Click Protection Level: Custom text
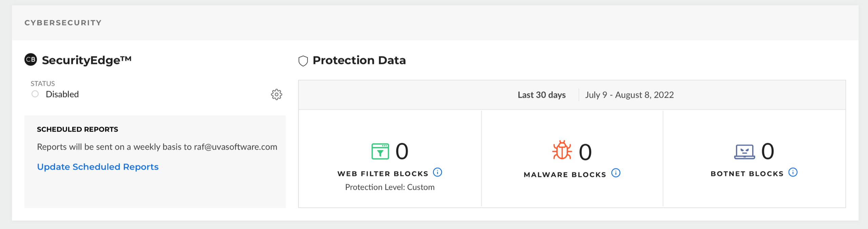The image size is (868, 229). (389, 187)
